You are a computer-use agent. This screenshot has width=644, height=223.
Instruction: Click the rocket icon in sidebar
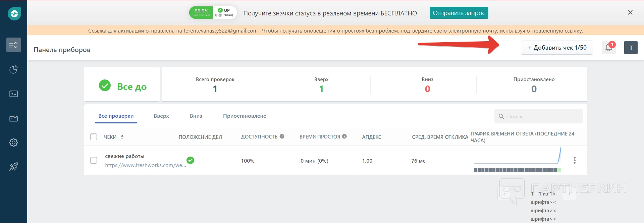(14, 167)
